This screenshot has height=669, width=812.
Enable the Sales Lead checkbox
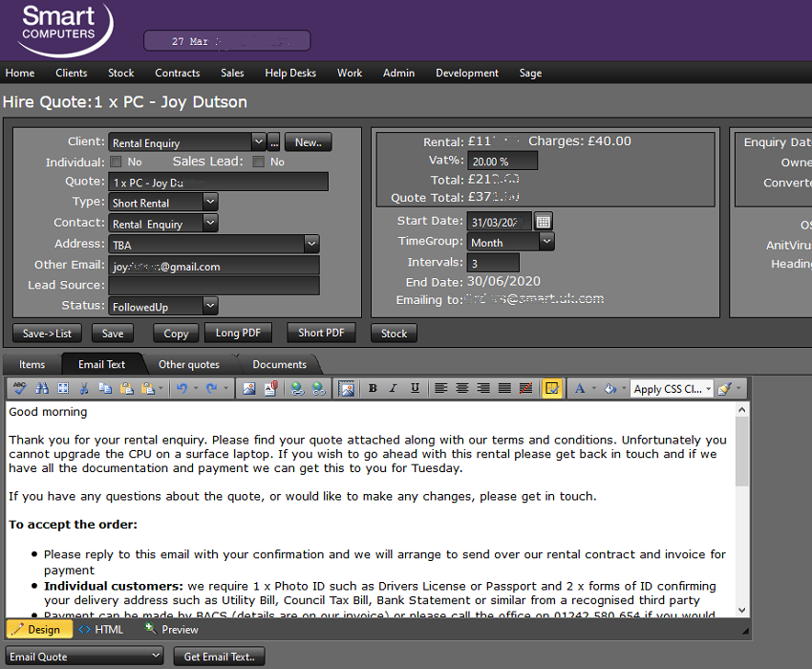point(259,162)
